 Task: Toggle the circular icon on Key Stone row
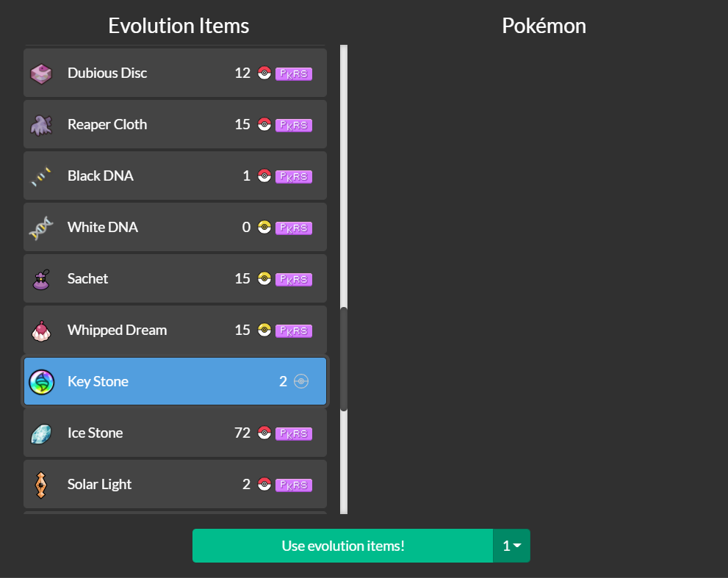coord(300,381)
